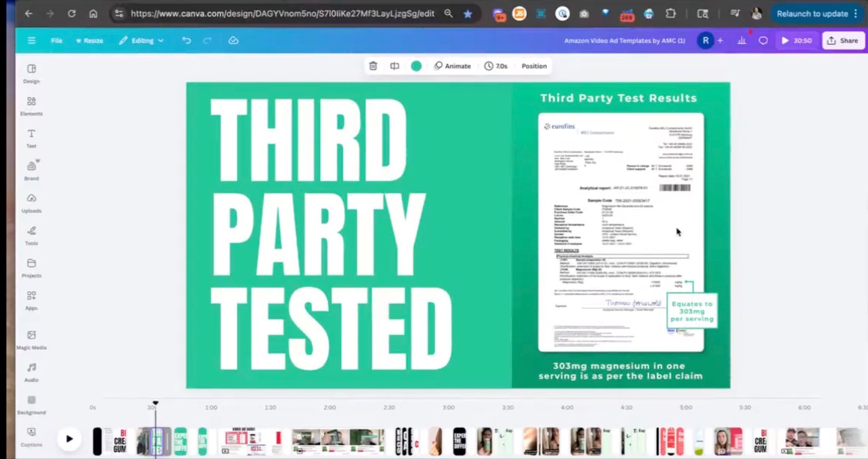Open the Position panel

[534, 66]
